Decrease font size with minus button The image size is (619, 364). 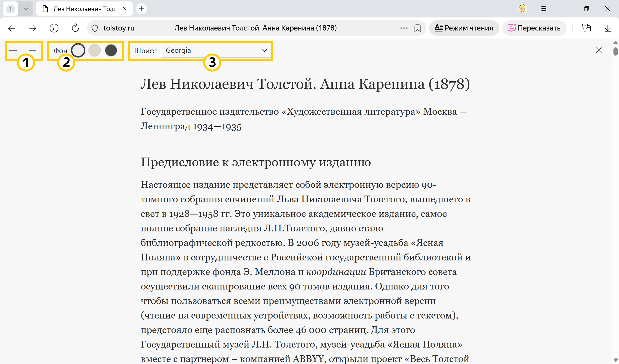[32, 50]
